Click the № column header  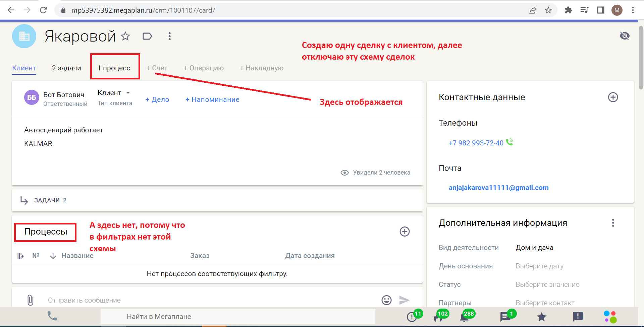point(36,256)
